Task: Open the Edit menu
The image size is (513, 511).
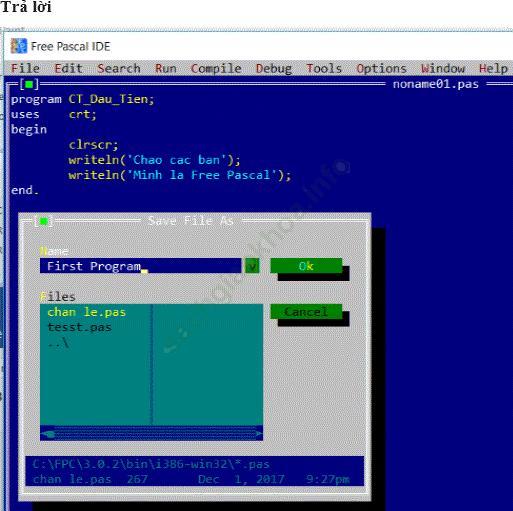Action: pyautogui.click(x=68, y=68)
